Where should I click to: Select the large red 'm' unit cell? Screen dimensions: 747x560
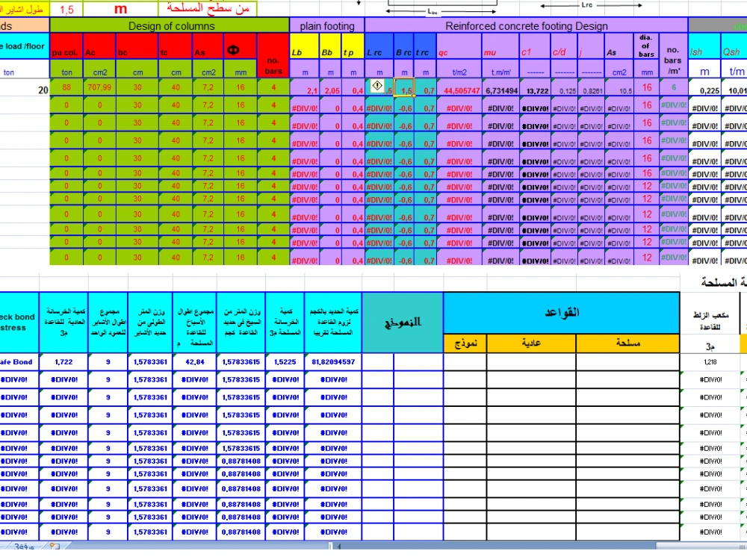coord(120,8)
